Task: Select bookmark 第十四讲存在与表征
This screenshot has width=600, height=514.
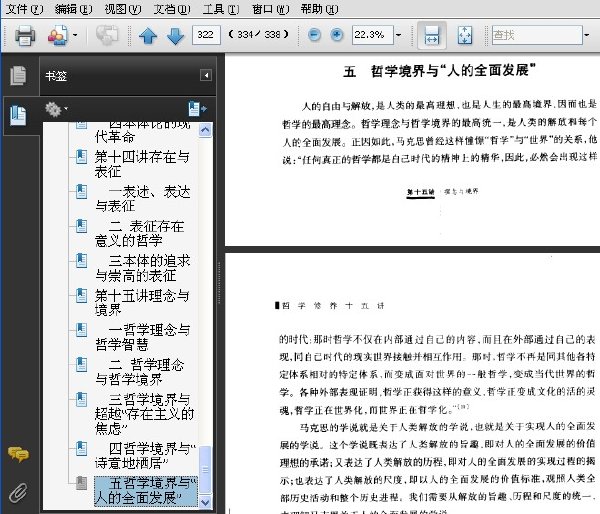Action: click(142, 164)
